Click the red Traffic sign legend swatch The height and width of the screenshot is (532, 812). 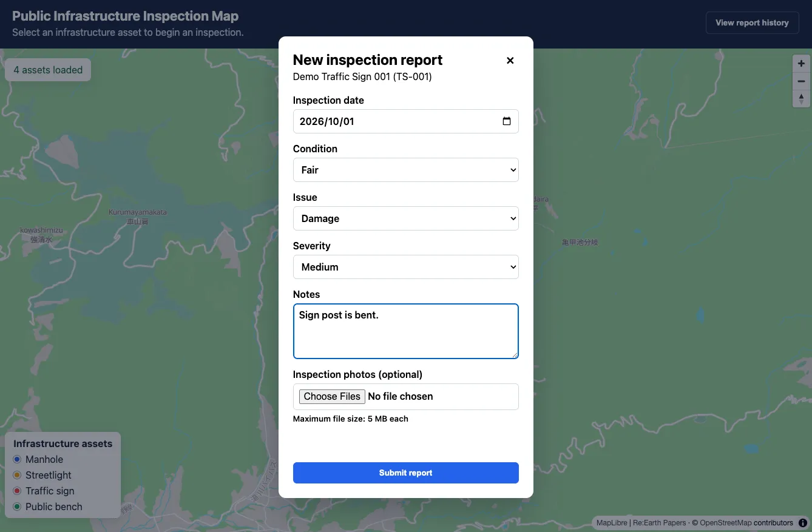(x=17, y=491)
